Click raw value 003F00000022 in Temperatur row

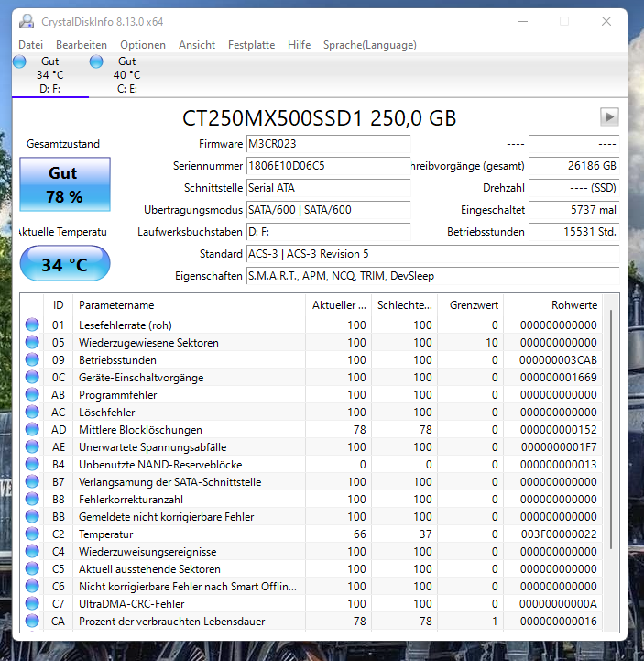click(559, 534)
